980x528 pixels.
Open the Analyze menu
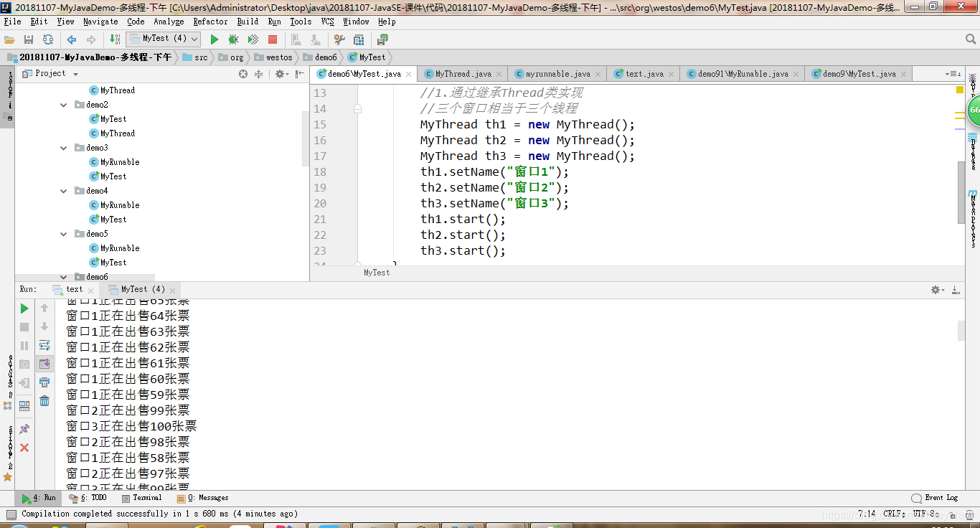pos(169,22)
